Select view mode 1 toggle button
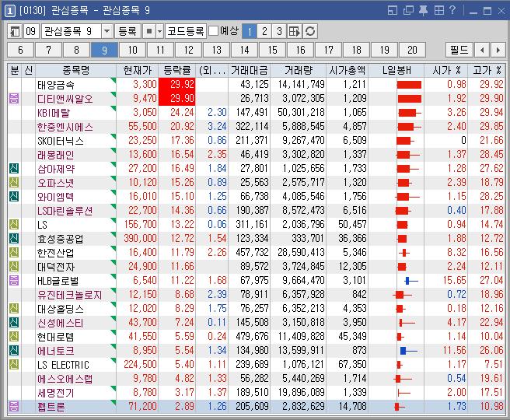Viewport: 510px width, 420px height. pyautogui.click(x=250, y=31)
